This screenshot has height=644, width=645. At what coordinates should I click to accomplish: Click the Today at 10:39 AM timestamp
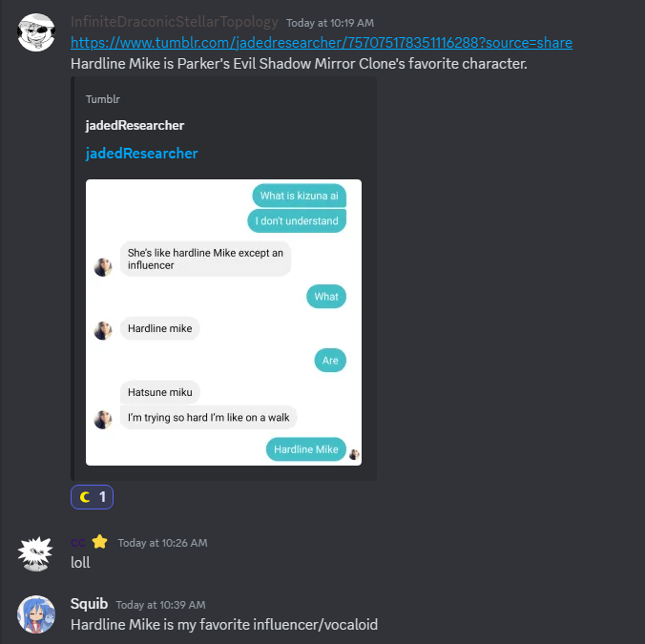[x=160, y=605]
